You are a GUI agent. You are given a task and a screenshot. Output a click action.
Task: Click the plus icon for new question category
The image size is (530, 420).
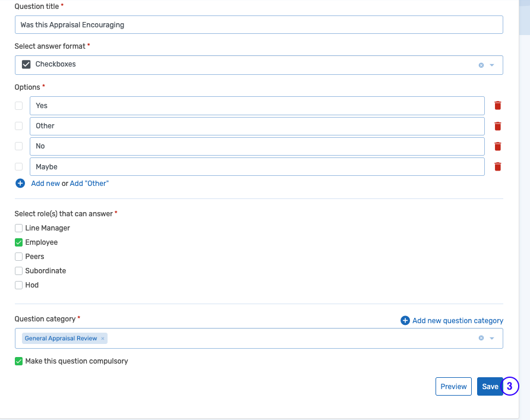point(405,320)
